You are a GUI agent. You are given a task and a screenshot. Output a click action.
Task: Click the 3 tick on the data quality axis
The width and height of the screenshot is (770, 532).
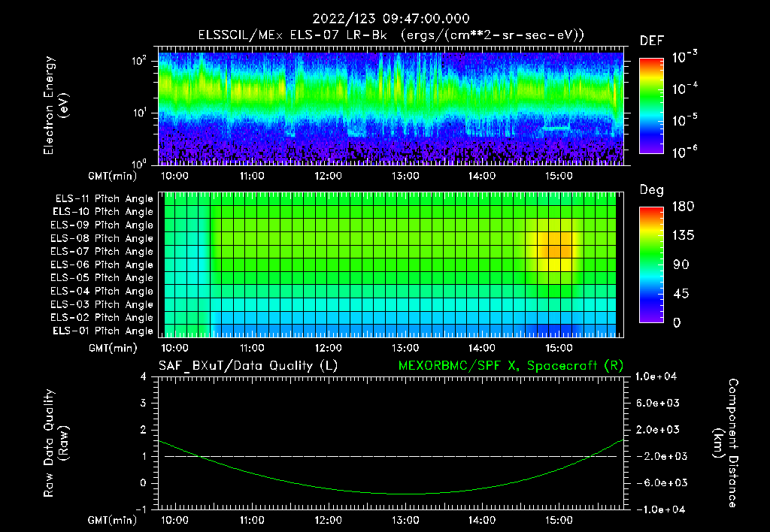click(x=144, y=403)
